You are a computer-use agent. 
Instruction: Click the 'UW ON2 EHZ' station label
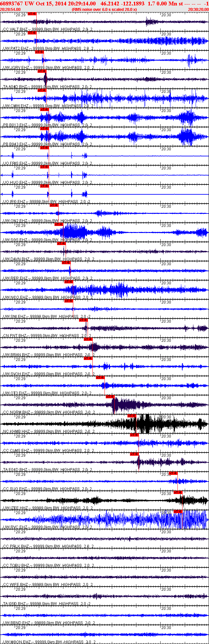click(15, 221)
